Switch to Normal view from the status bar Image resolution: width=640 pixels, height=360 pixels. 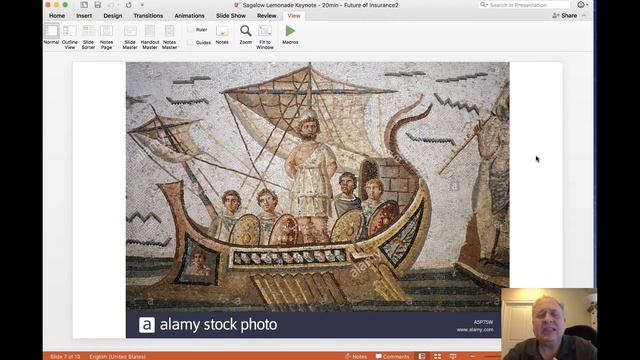pyautogui.click(x=422, y=356)
